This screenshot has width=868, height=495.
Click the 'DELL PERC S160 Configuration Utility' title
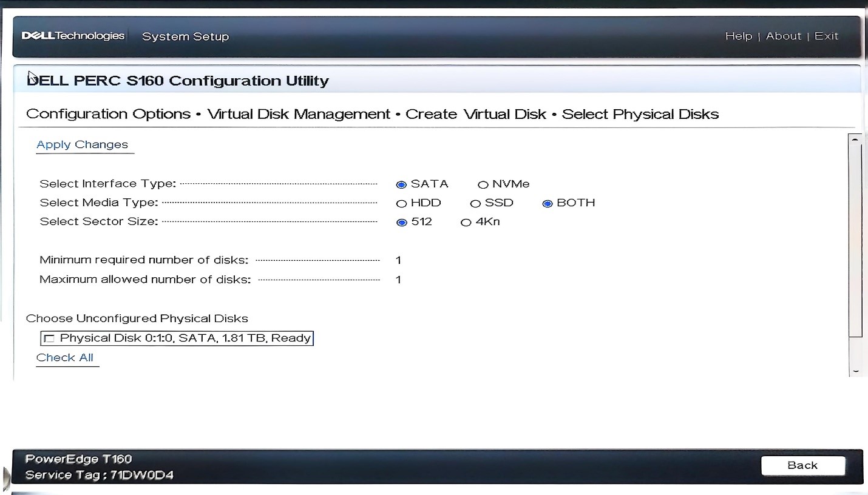pos(178,81)
